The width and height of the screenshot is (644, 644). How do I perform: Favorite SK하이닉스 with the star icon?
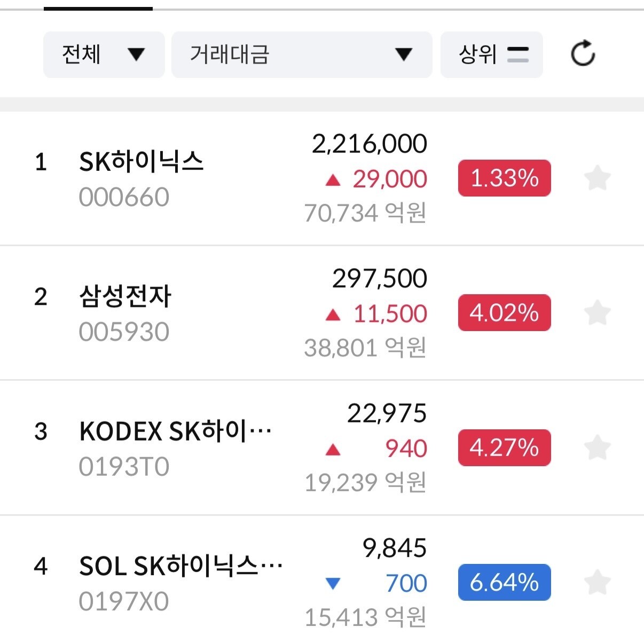click(x=597, y=178)
